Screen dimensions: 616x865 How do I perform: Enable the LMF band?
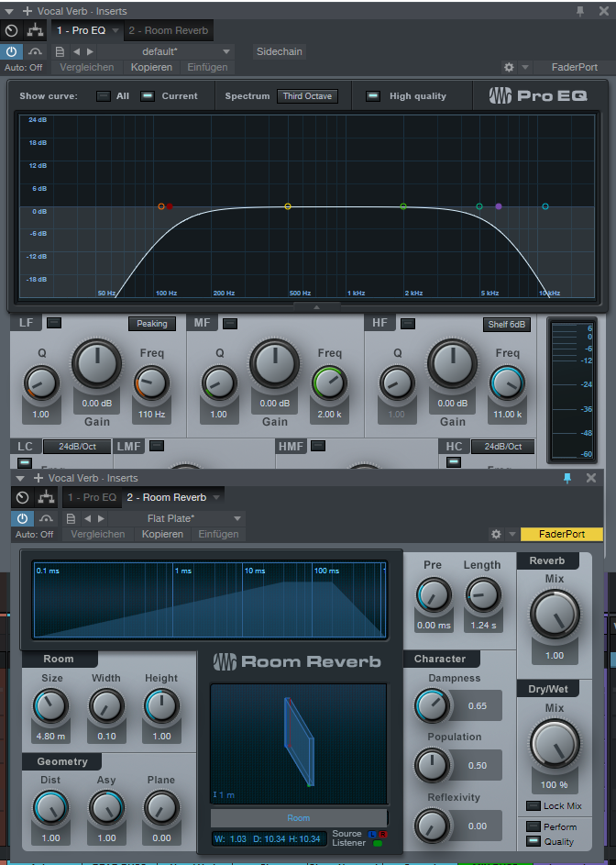(157, 446)
